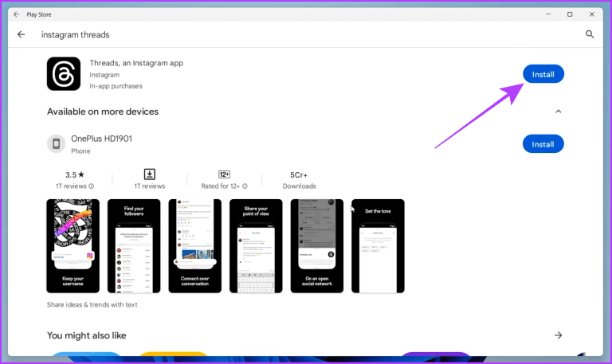The width and height of the screenshot is (612, 364).
Task: Click the OnePlus phone device icon
Action: click(x=57, y=143)
